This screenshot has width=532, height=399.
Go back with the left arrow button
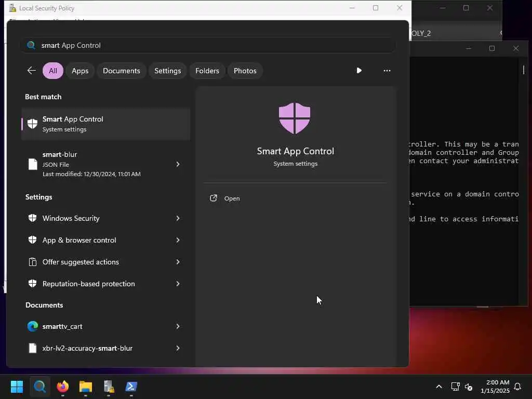click(32, 71)
